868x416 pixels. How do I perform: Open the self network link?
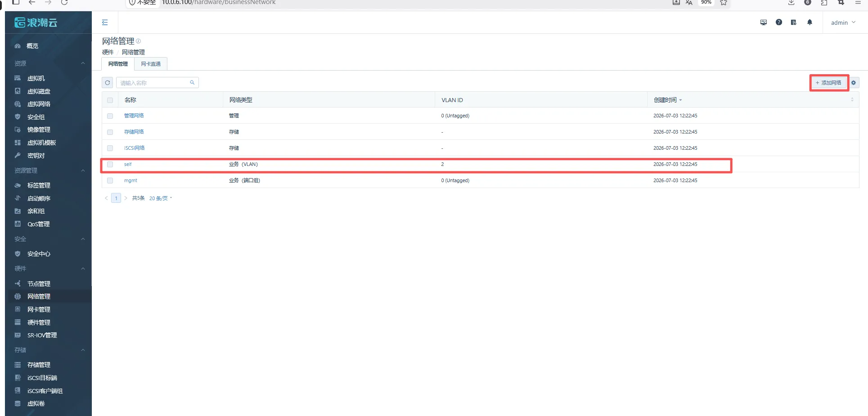[x=128, y=164]
